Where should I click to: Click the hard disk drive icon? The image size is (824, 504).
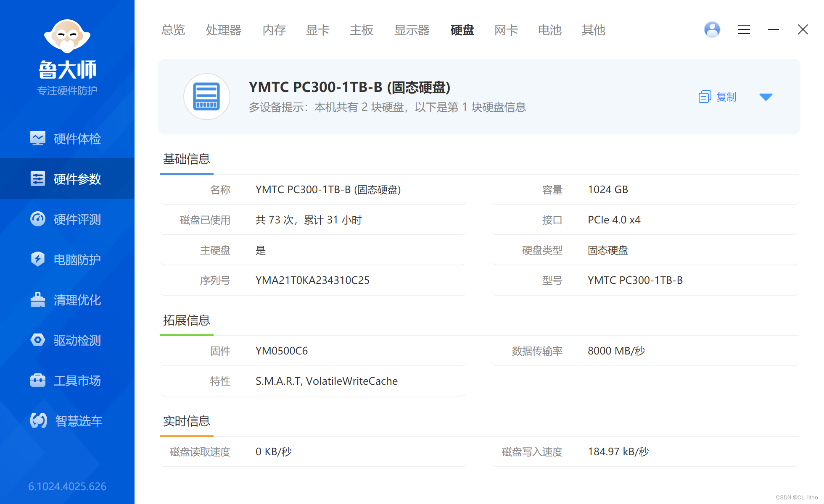[206, 97]
